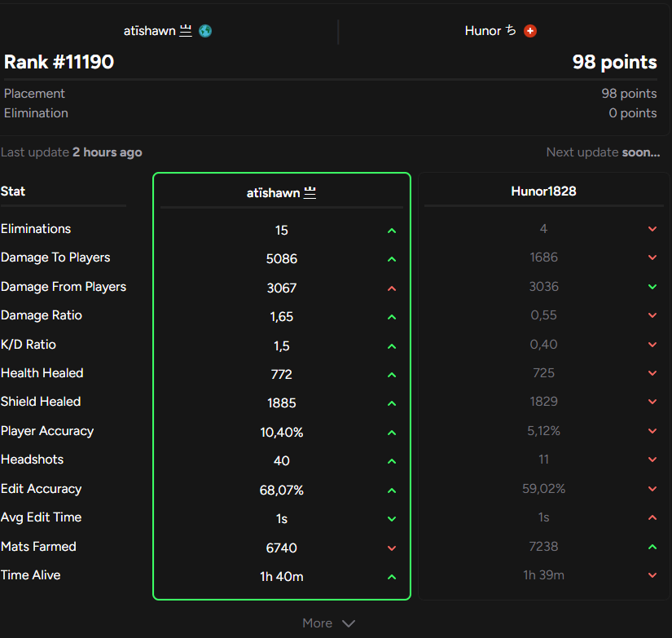This screenshot has width=672, height=638.
Task: Open Hunor's profile from the top header
Action: [x=490, y=31]
